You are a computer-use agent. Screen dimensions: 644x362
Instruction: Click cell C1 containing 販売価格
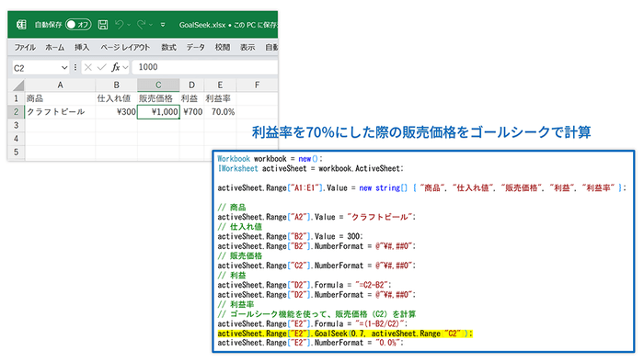pyautogui.click(x=158, y=98)
